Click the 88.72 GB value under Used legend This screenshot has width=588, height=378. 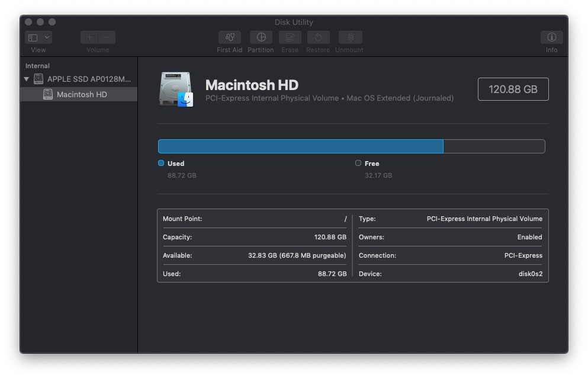[182, 175]
